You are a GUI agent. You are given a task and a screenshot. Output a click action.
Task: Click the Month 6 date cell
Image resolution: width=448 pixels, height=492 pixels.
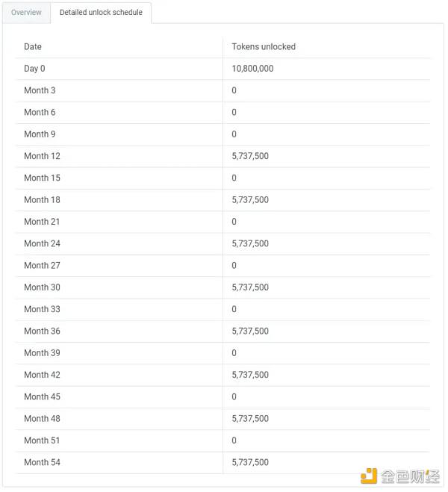pos(40,112)
